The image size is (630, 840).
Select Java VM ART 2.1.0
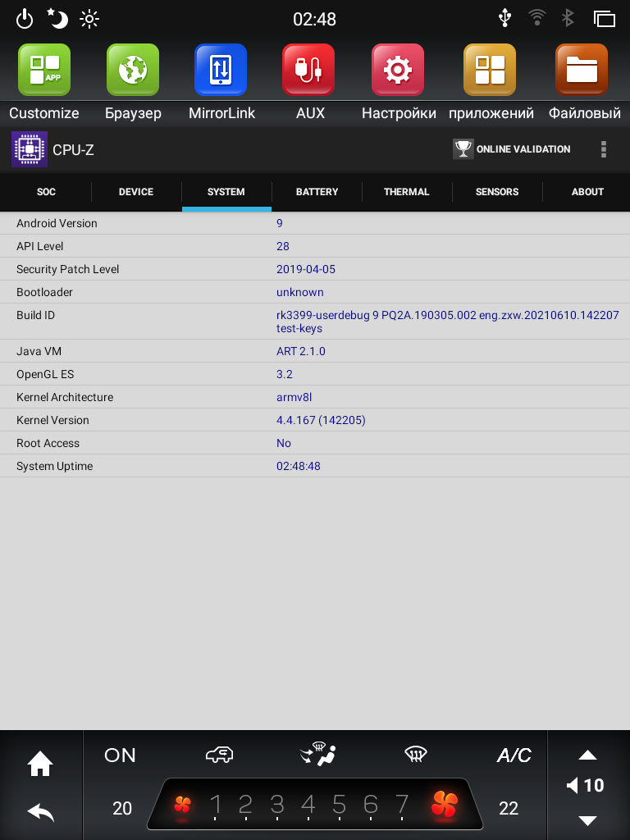pos(300,351)
